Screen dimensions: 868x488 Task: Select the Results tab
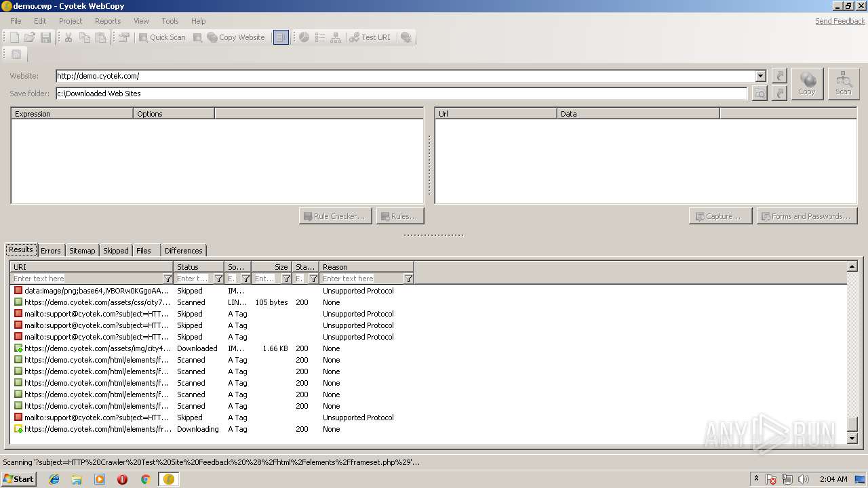[21, 249]
